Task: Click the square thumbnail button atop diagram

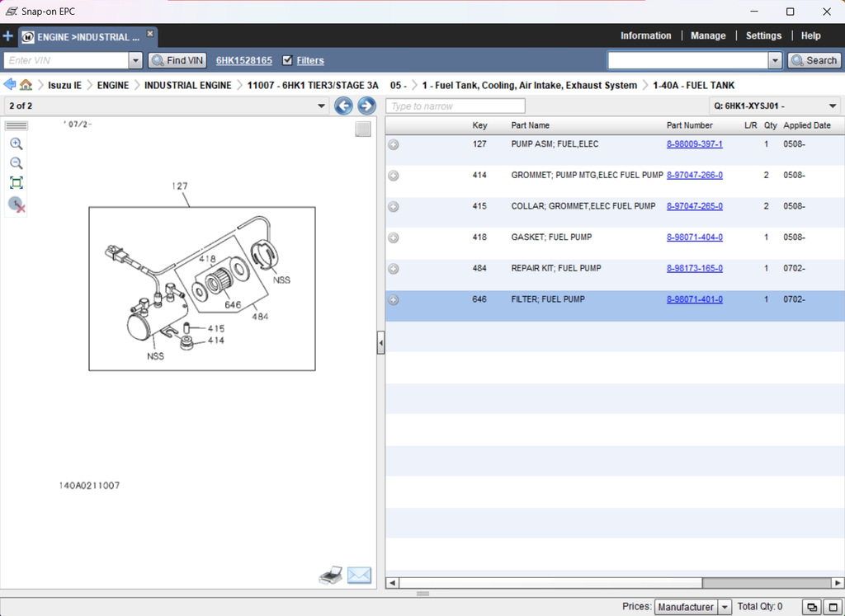Action: pyautogui.click(x=363, y=129)
